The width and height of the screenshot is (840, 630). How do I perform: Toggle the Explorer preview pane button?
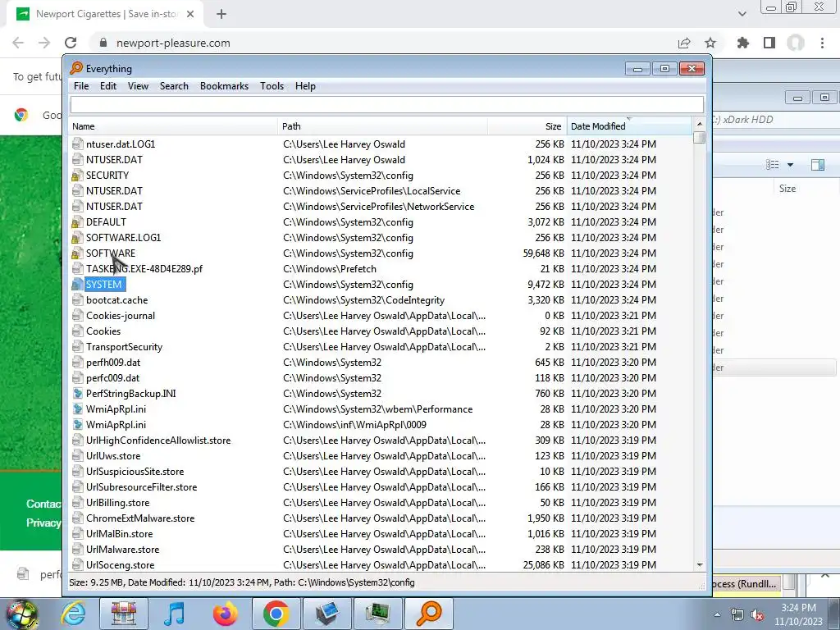[x=818, y=165]
